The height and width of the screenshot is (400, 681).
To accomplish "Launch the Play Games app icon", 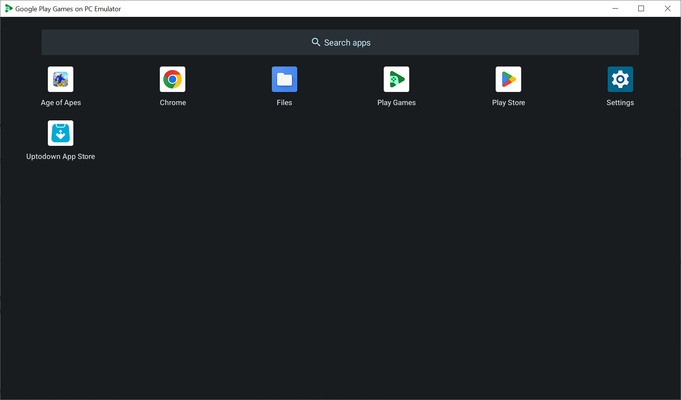I will coord(396,79).
